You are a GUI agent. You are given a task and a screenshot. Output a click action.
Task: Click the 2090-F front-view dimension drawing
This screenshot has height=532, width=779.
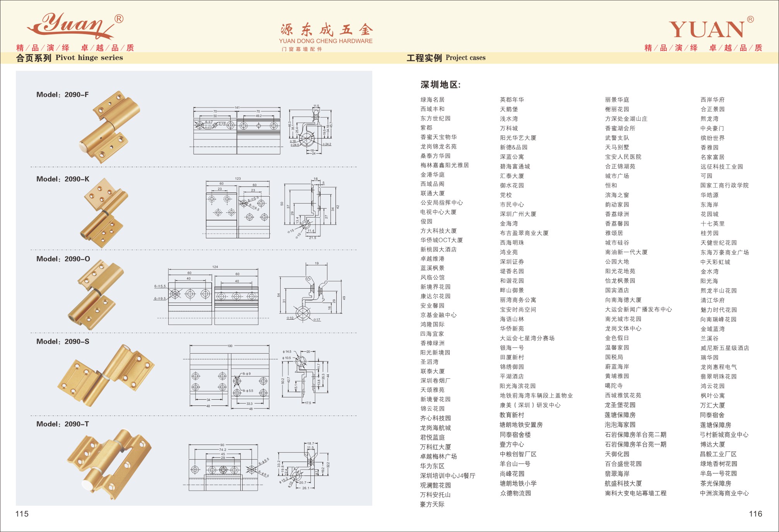tap(237, 130)
